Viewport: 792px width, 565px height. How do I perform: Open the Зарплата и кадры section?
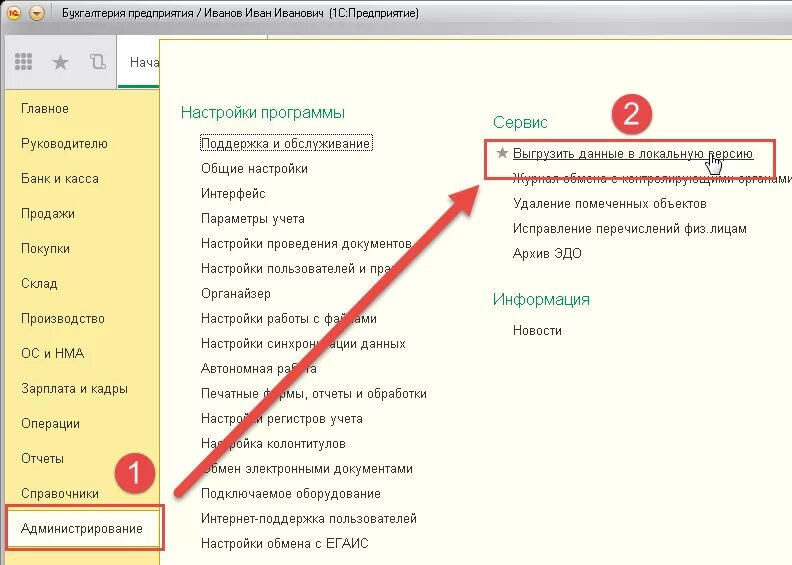coord(74,389)
